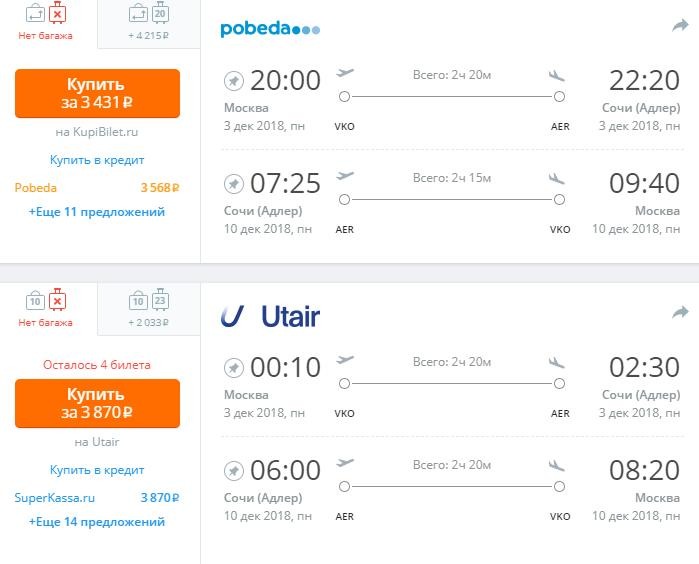The image size is (699, 564).
Task: Pin the 00:10 Moscow departure flight
Action: click(234, 366)
